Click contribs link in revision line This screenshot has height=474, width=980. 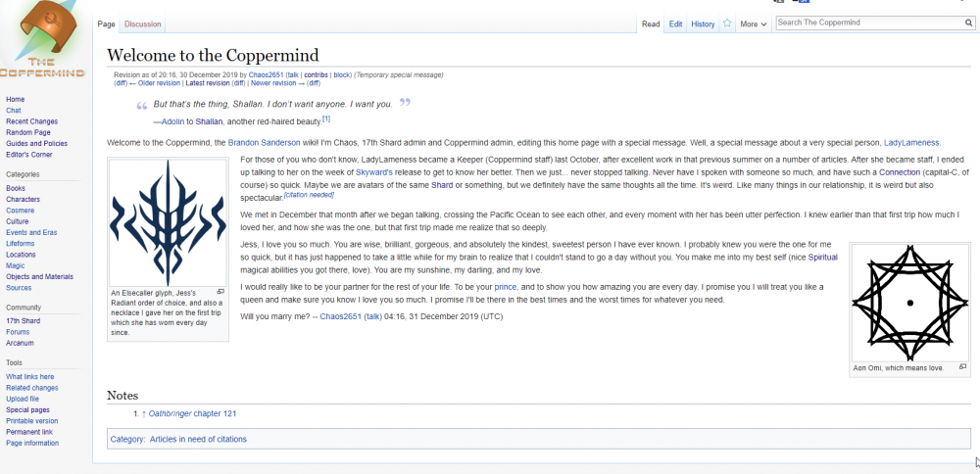316,75
